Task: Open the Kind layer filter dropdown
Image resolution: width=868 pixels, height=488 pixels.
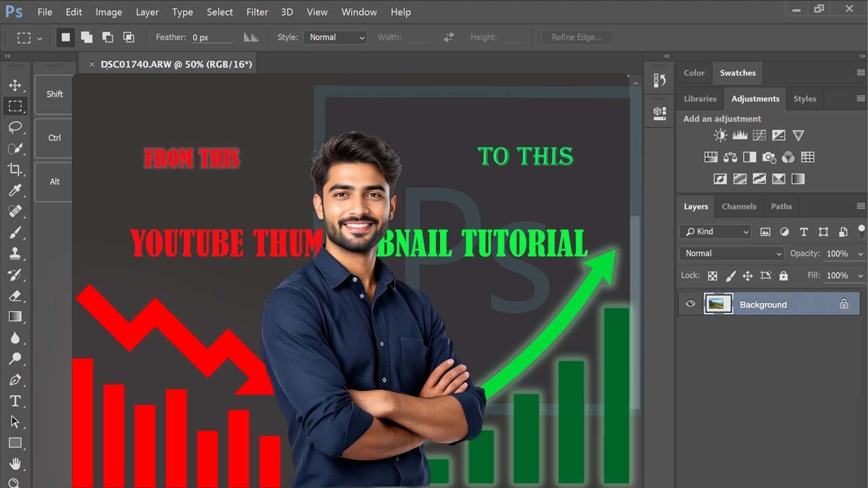Action: (x=715, y=232)
